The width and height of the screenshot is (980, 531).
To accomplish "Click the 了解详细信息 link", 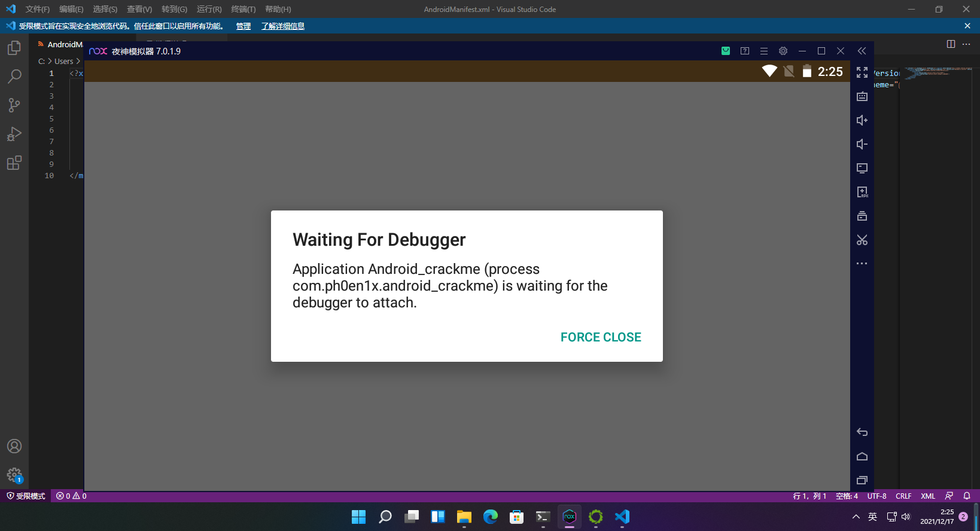I will [x=282, y=26].
